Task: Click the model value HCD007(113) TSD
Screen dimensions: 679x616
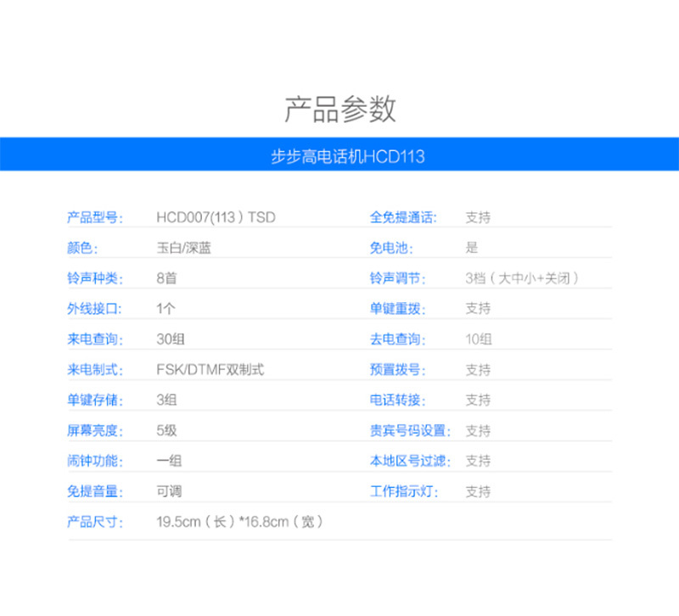Action: click(216, 217)
